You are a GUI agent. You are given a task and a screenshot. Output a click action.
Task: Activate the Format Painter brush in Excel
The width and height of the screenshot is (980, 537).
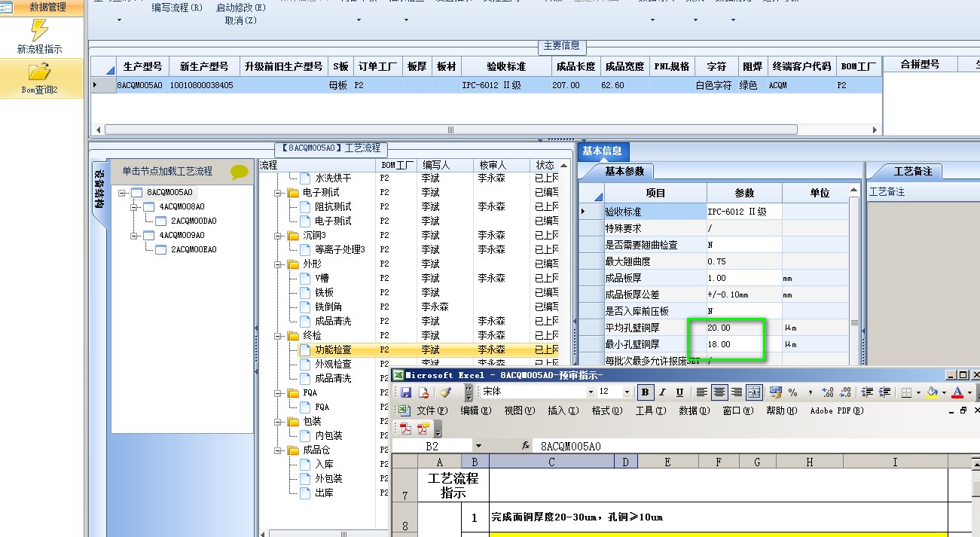click(445, 392)
